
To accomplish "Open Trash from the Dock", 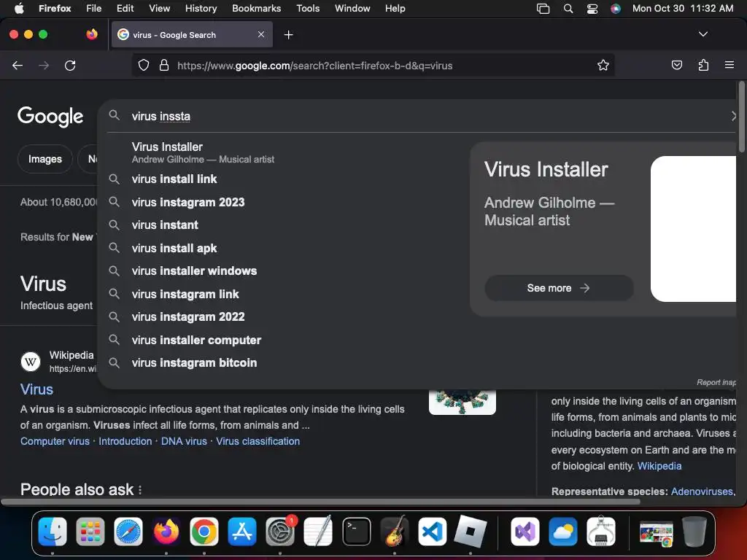I will 694,531.
